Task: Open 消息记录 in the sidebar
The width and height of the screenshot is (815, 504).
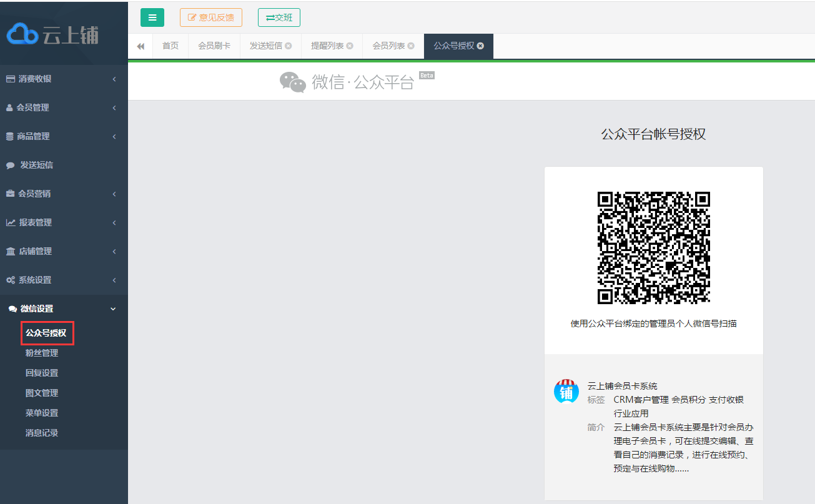Action: 42,433
